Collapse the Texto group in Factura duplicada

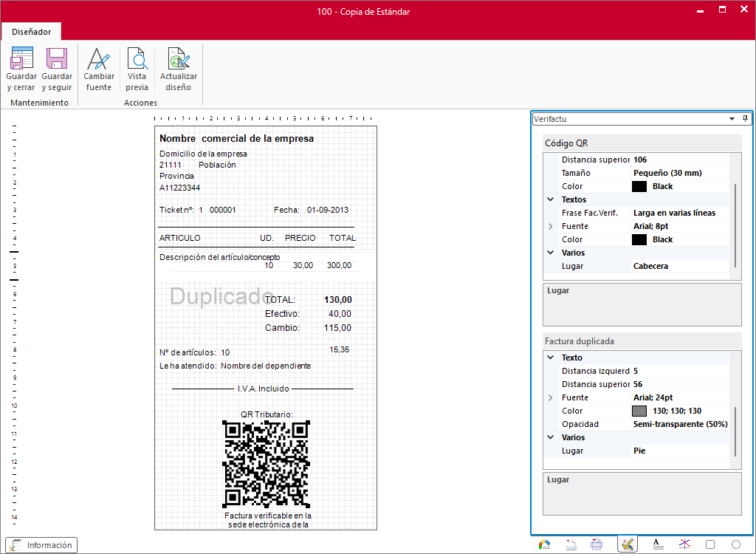point(551,358)
